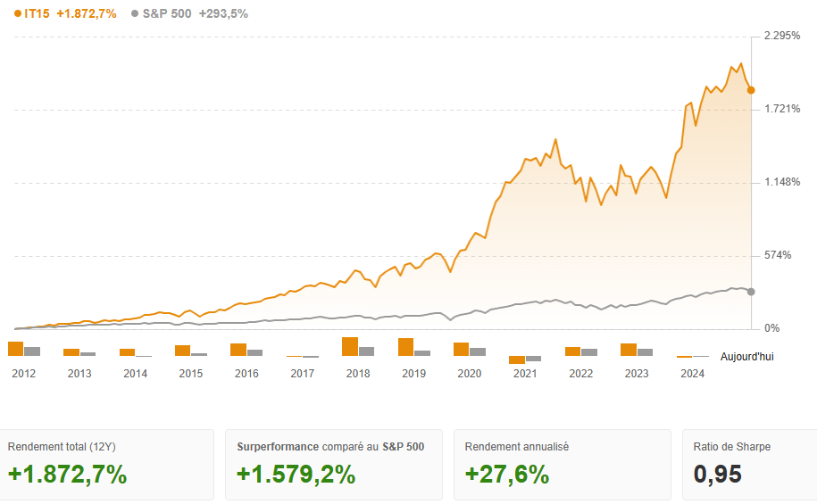
Task: Click the orange endpoint marker on IT15 line
Action: [x=751, y=90]
